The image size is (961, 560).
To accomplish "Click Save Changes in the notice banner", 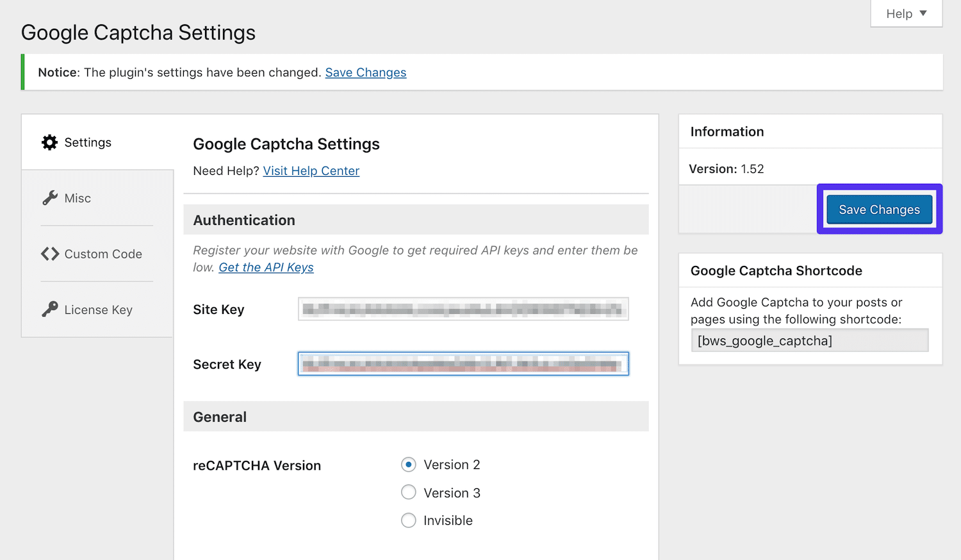I will pos(365,72).
